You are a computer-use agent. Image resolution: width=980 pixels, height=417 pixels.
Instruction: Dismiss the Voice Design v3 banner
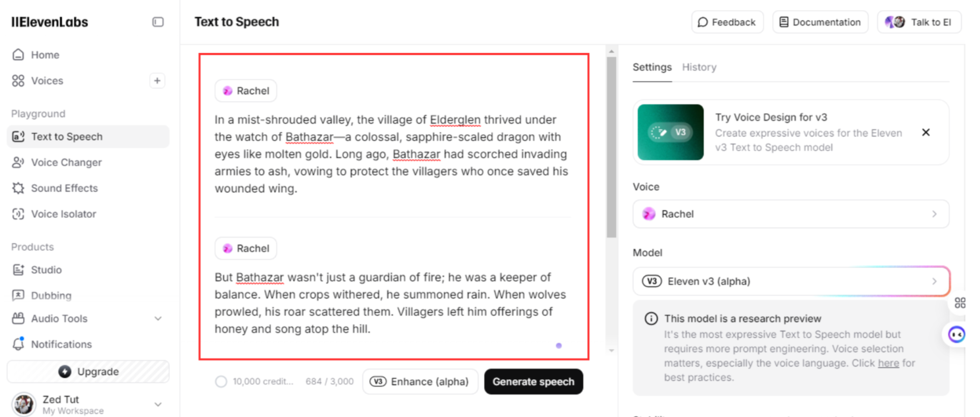coord(926,132)
